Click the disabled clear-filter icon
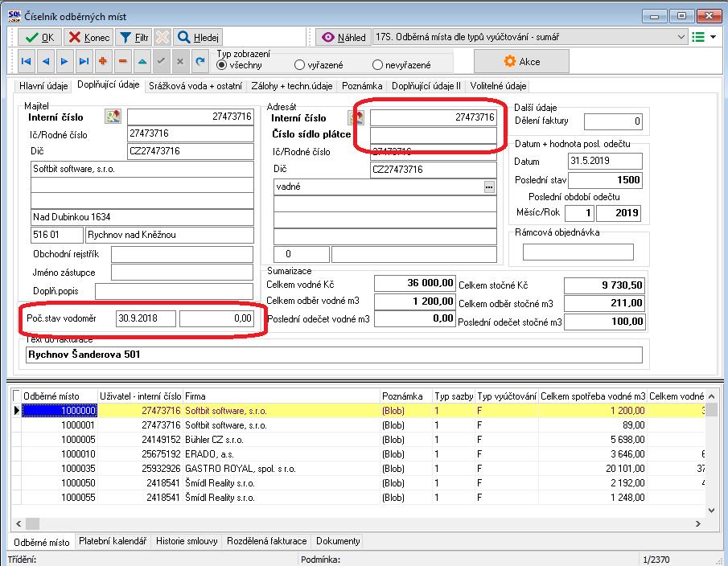This screenshot has height=566, width=728. (x=162, y=37)
